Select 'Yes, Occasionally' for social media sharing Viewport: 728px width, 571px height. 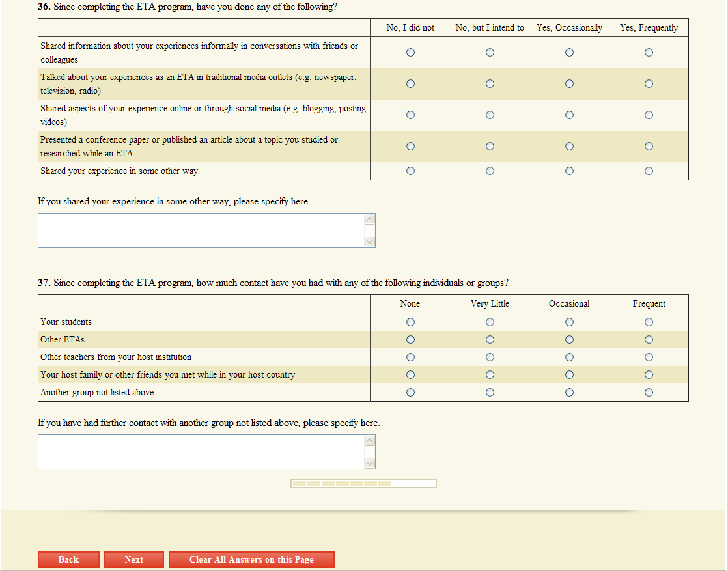(x=569, y=115)
